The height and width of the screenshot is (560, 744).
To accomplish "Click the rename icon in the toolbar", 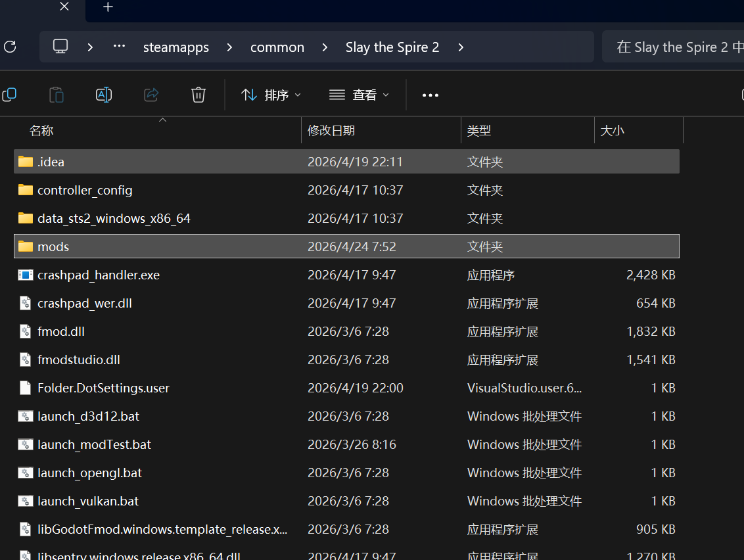I will 104,95.
